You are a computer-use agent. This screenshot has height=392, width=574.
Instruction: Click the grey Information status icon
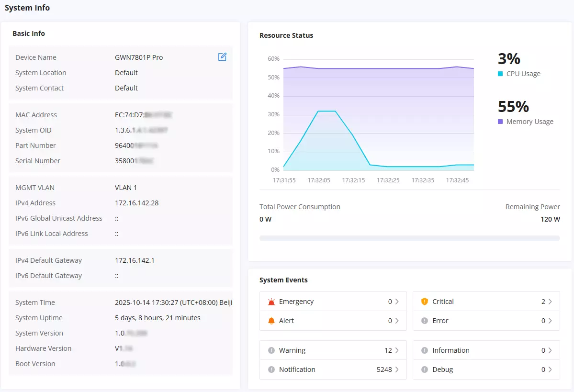(x=425, y=350)
